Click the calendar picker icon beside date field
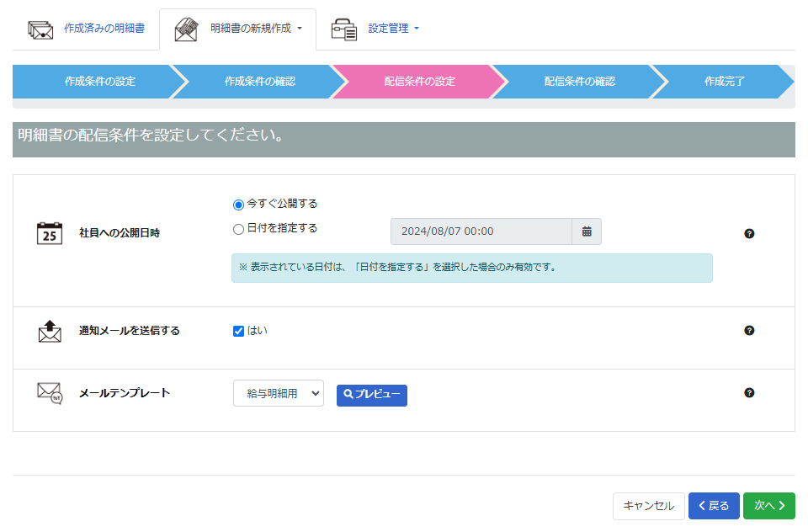 click(587, 231)
